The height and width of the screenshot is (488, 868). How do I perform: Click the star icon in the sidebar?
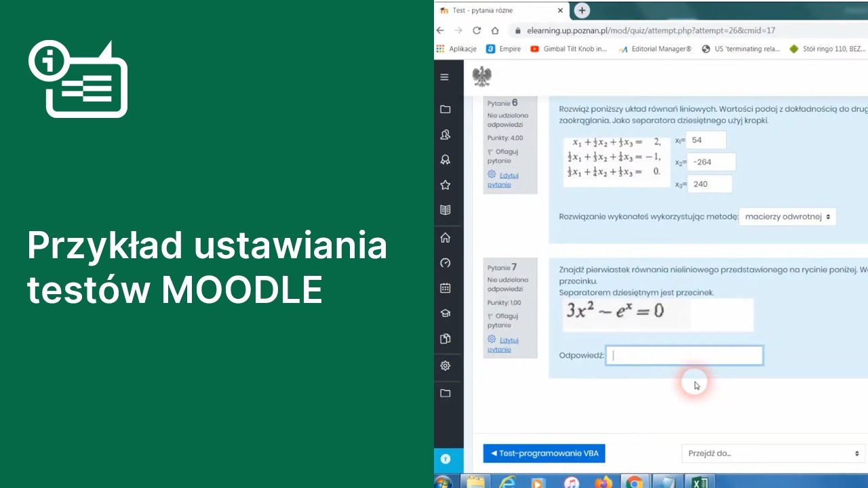pyautogui.click(x=445, y=185)
